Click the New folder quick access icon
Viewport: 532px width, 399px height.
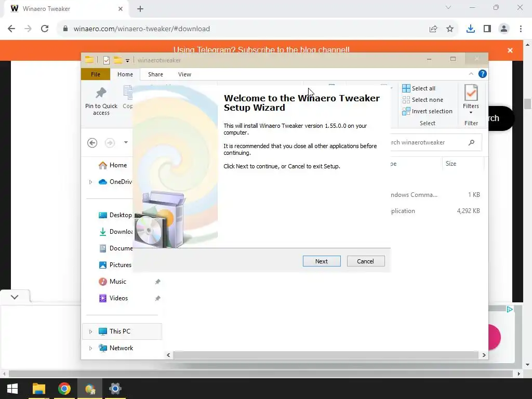pos(118,60)
